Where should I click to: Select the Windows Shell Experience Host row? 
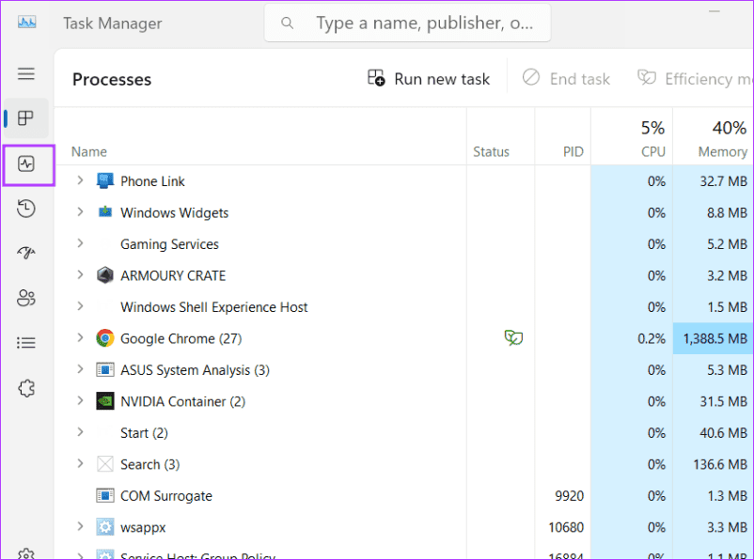[404, 307]
